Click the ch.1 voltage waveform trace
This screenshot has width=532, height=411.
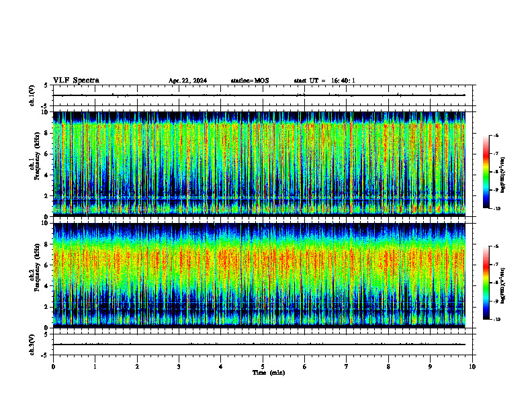[259, 95]
